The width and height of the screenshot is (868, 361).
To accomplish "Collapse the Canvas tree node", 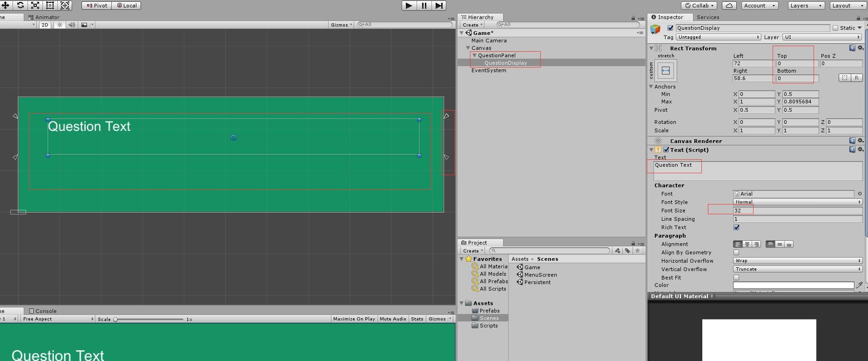I will pos(468,48).
